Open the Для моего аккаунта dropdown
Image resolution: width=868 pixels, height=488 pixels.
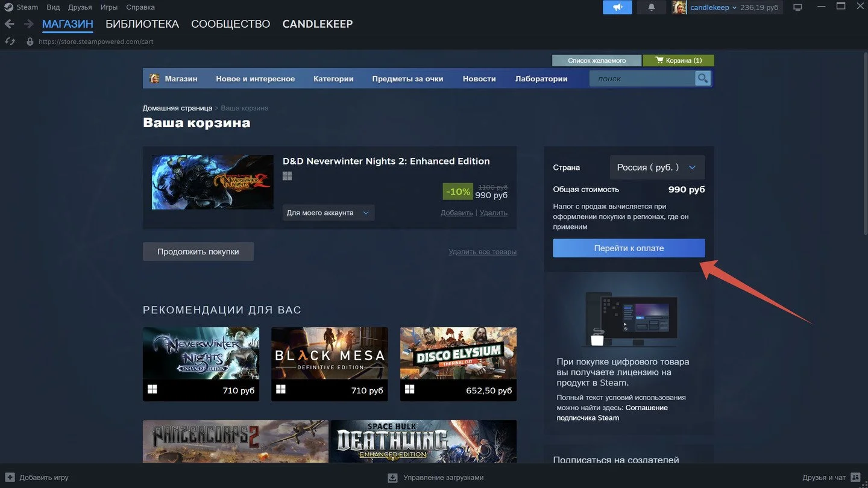[x=329, y=213]
